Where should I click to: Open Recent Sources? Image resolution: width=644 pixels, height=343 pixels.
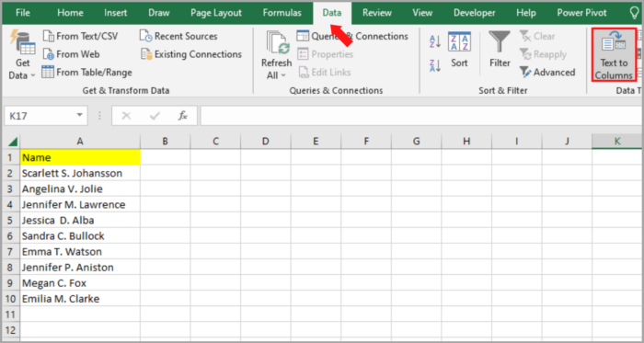click(x=178, y=36)
